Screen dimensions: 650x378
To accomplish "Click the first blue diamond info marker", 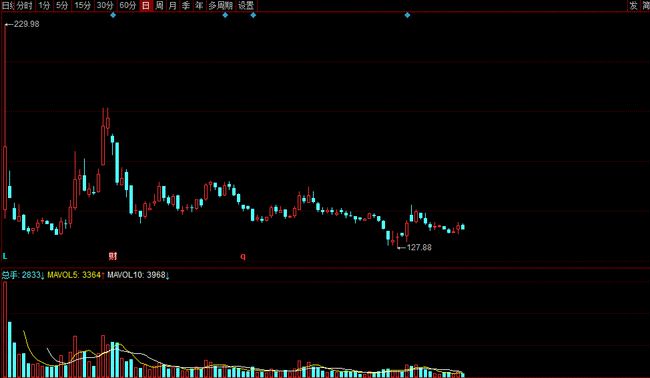I will pyautogui.click(x=113, y=15).
